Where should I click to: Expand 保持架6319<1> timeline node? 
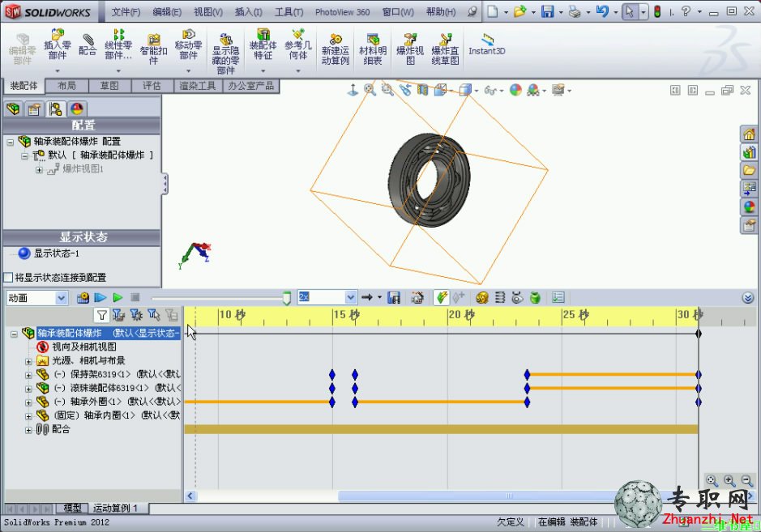[28, 376]
